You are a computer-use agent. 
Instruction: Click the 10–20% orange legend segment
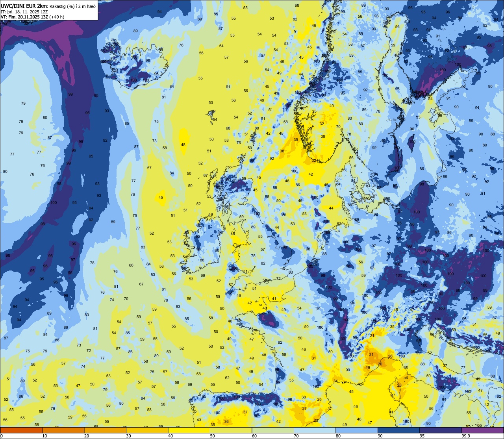63,430
